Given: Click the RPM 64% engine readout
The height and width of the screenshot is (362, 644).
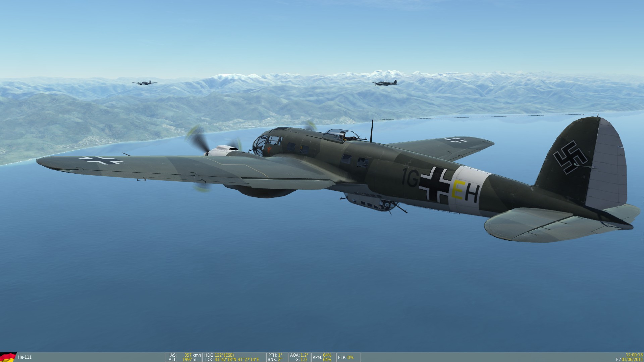Looking at the screenshot, I should [x=322, y=357].
